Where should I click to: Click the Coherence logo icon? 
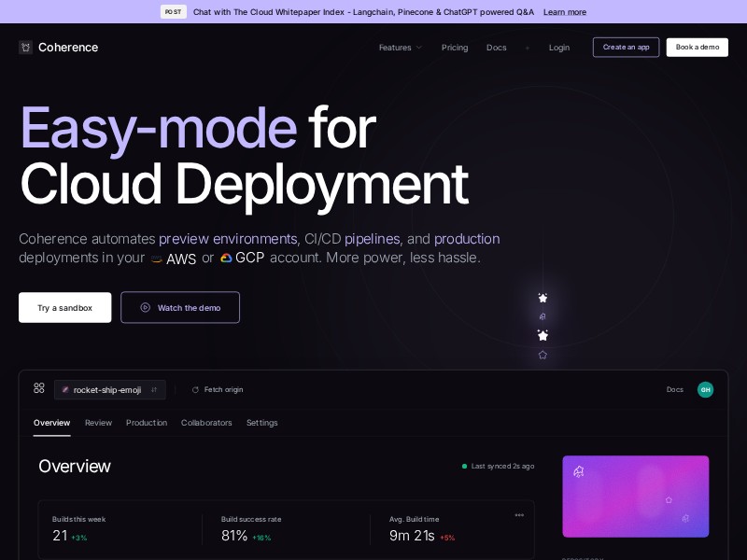pyautogui.click(x=25, y=47)
